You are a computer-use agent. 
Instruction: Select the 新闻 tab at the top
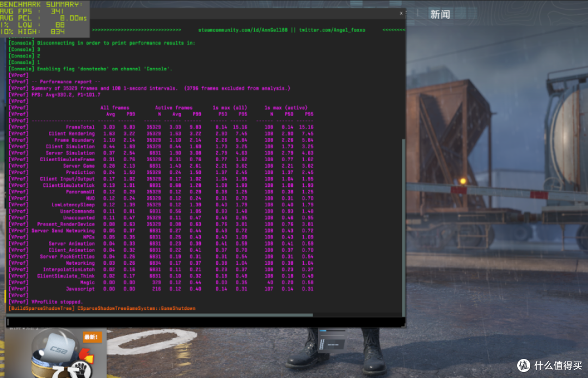(x=440, y=14)
